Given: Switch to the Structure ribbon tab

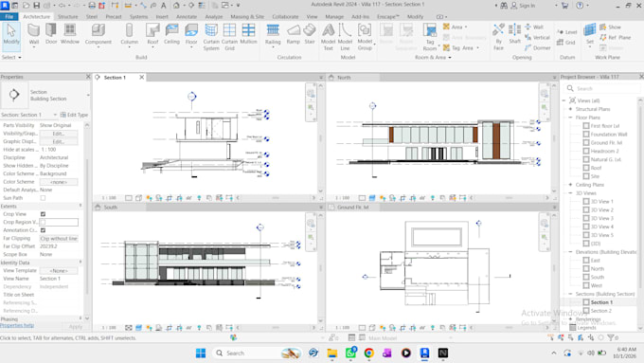Looking at the screenshot, I should point(68,16).
